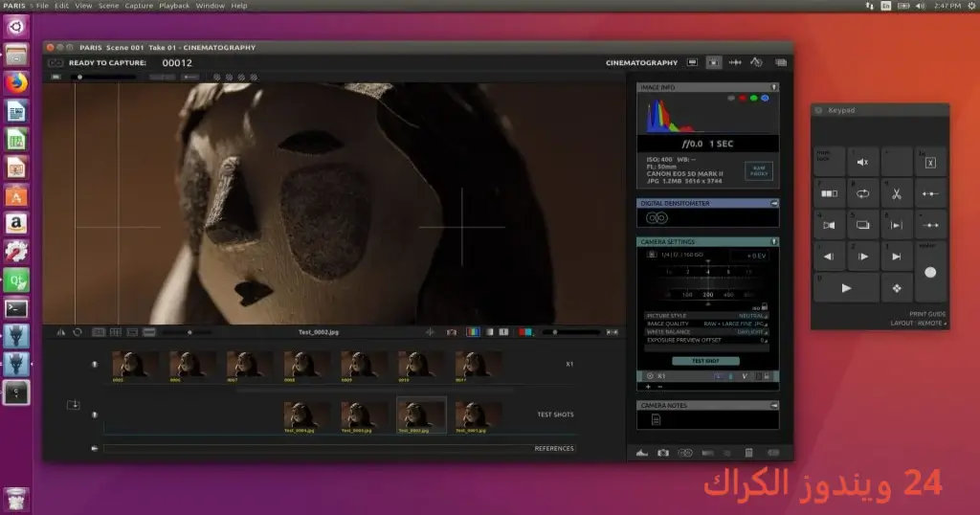Click the densitometer double-circle icon
The image size is (980, 515).
click(x=657, y=218)
